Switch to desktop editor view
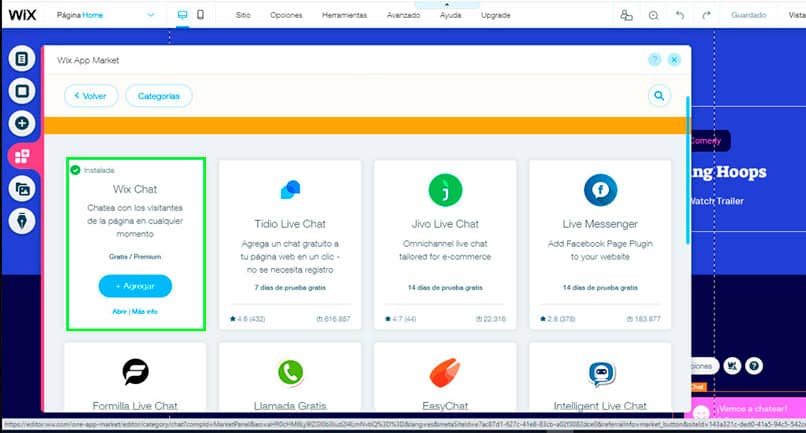The height and width of the screenshot is (433, 806). coord(182,15)
